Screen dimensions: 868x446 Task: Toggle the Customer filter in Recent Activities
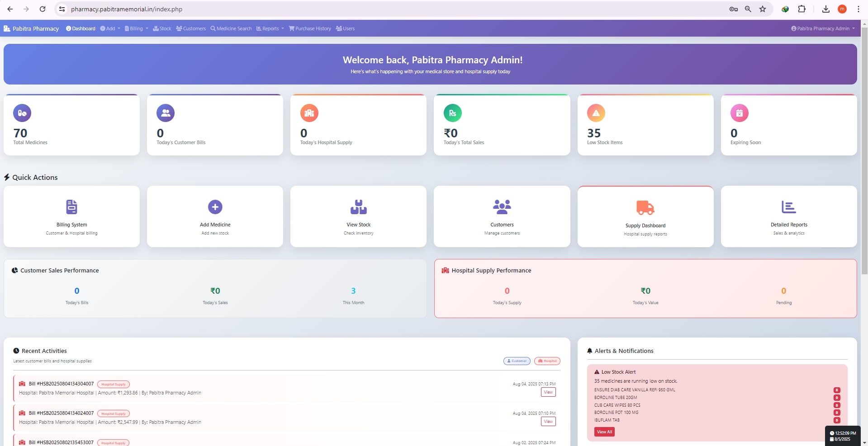517,361
